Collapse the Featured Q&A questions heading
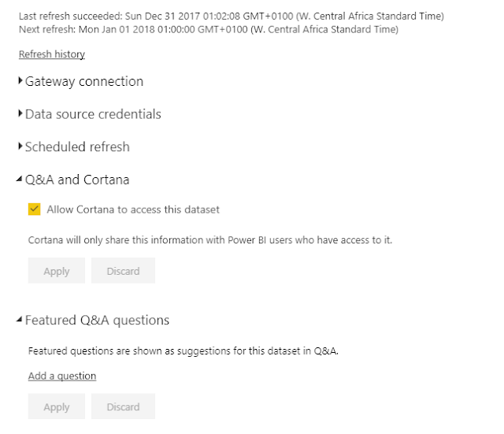Viewport: 504px width, 434px height. point(97,321)
